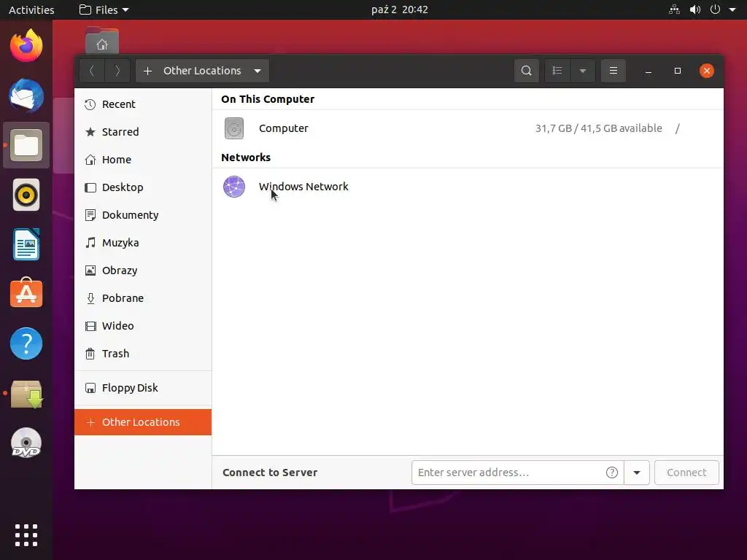The width and height of the screenshot is (747, 560).
Task: Open Wideo in the sidebar
Action: tap(143, 326)
